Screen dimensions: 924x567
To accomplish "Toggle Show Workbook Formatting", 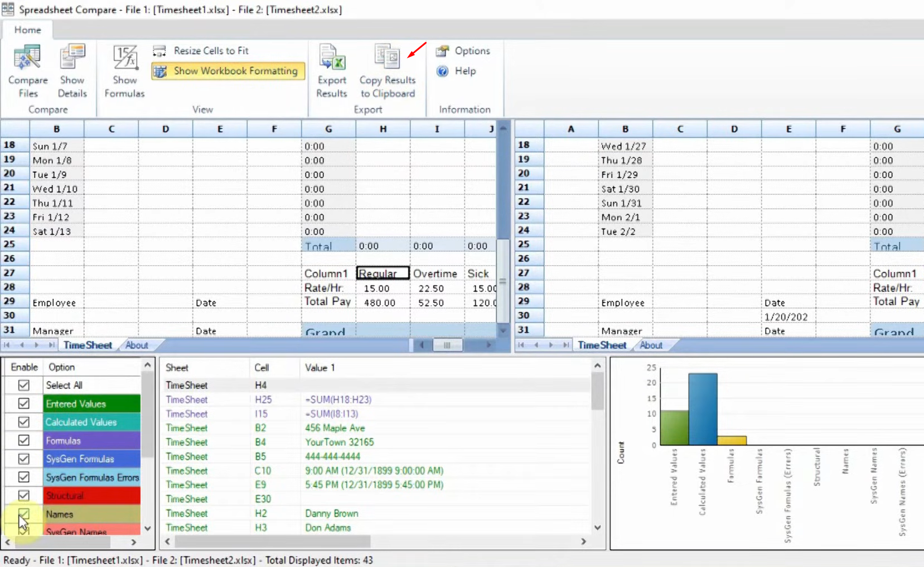I will (228, 71).
